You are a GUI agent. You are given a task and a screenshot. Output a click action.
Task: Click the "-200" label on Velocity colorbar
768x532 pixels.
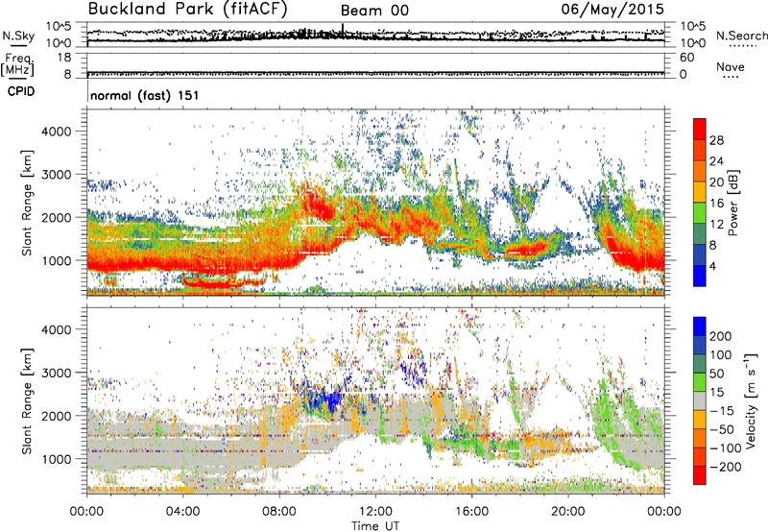[x=726, y=467]
